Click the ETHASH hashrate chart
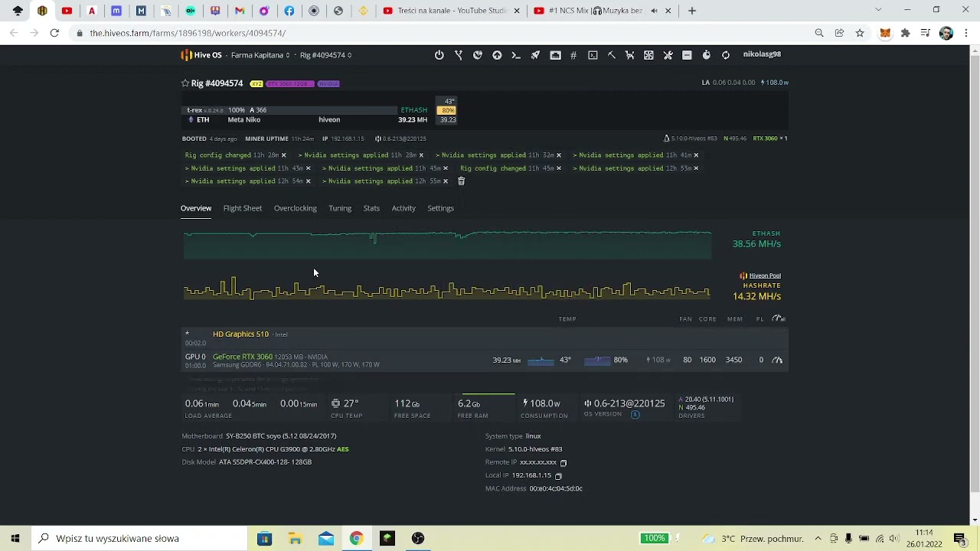The height and width of the screenshot is (551, 980). 447,245
